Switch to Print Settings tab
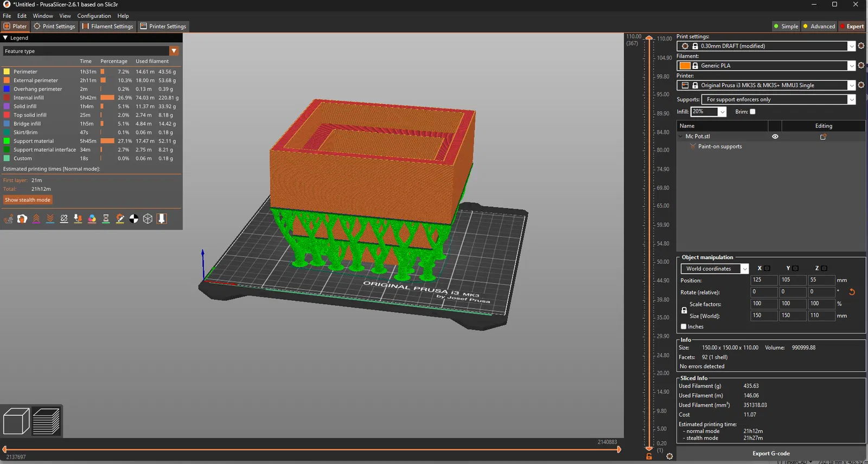The image size is (868, 464). (54, 26)
